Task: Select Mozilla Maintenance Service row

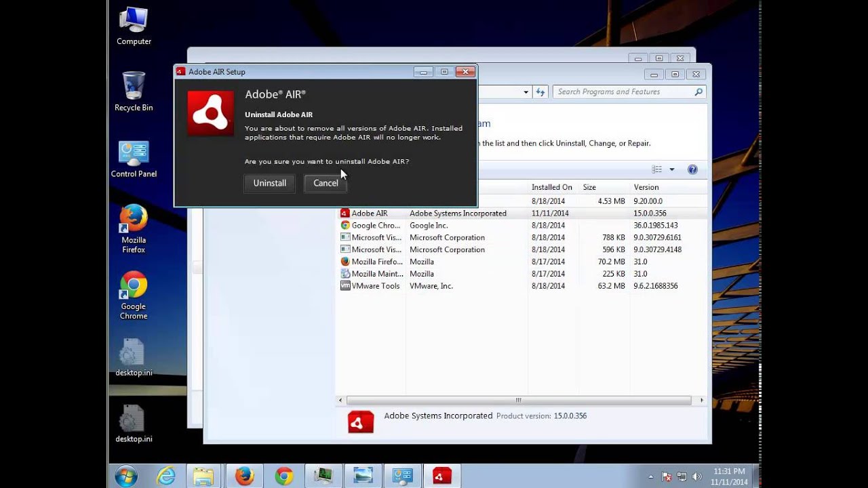Action: (521, 274)
